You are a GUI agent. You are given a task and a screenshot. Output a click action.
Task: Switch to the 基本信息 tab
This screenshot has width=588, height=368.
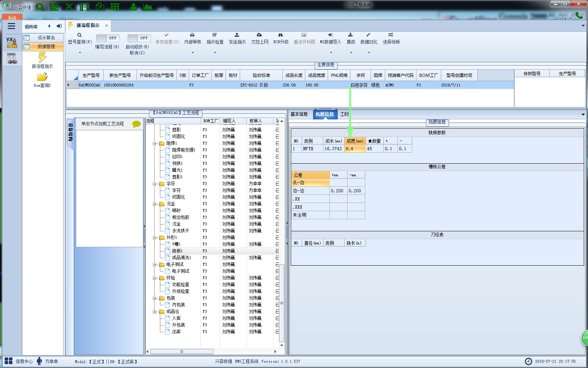point(299,114)
